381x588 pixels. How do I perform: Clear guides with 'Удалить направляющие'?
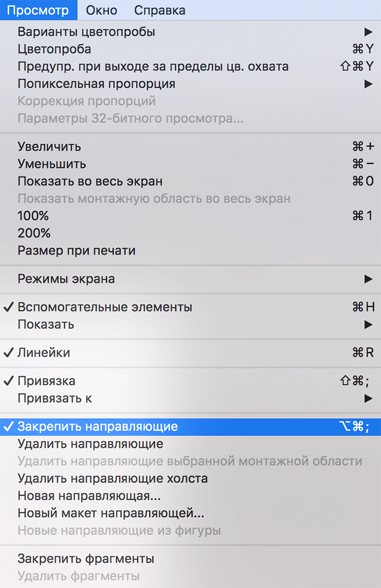click(x=82, y=444)
